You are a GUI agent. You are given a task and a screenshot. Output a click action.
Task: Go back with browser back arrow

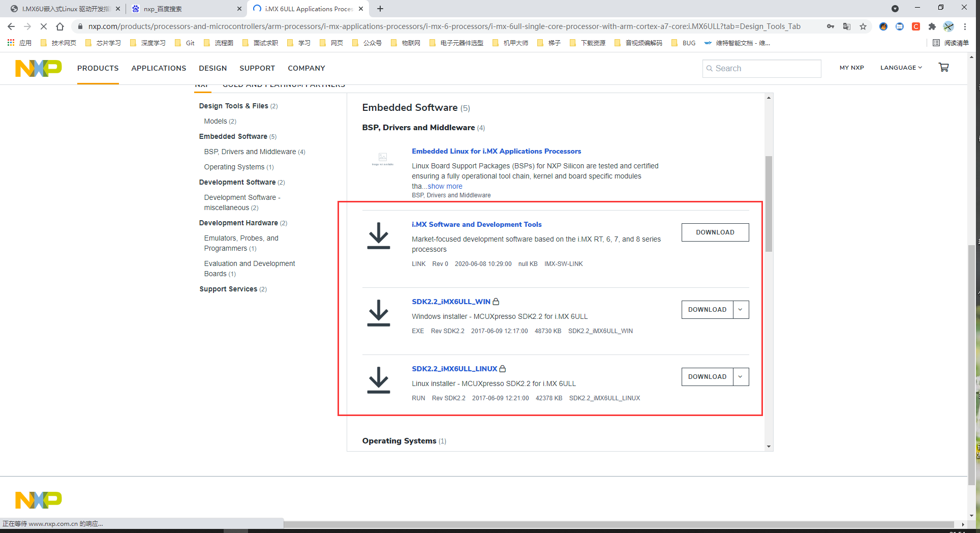[x=11, y=26]
